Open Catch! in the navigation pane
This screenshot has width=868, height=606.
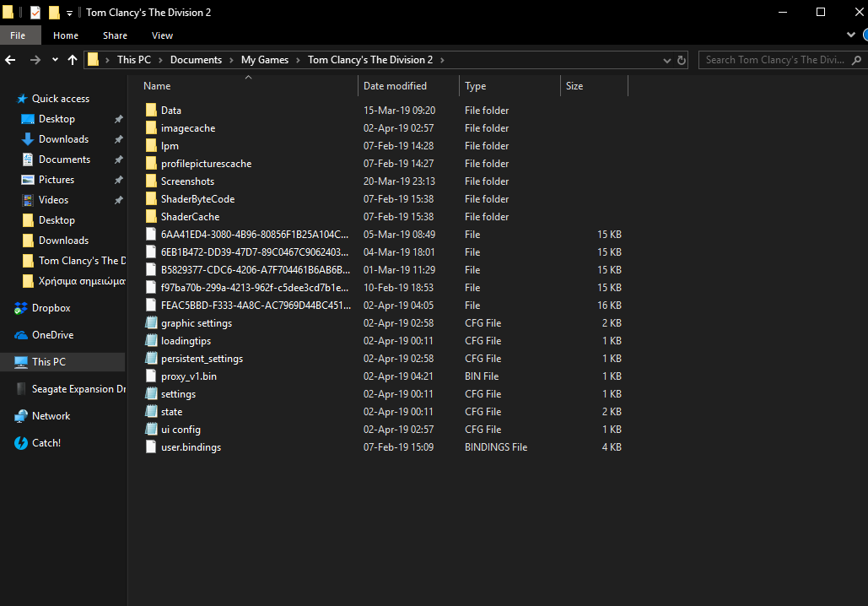(46, 443)
